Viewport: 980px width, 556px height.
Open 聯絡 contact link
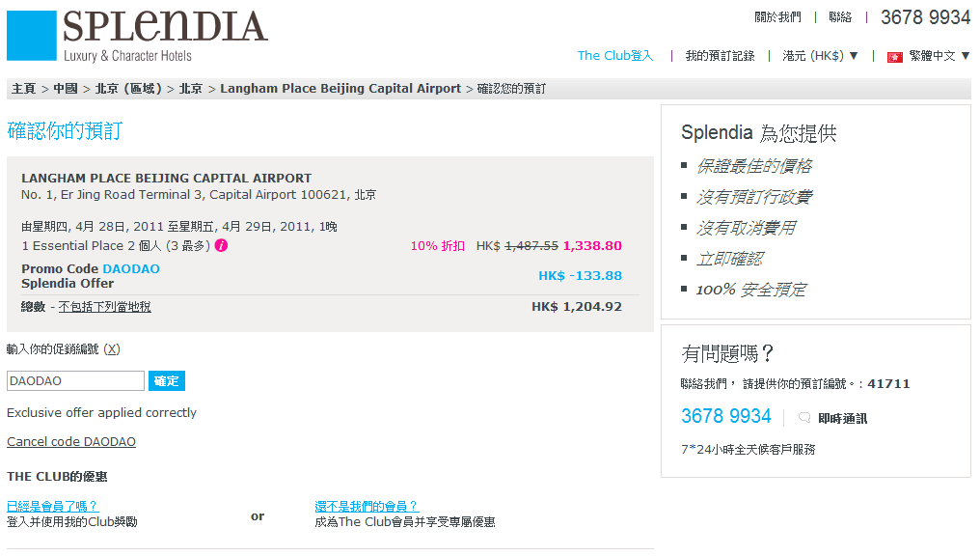[840, 17]
